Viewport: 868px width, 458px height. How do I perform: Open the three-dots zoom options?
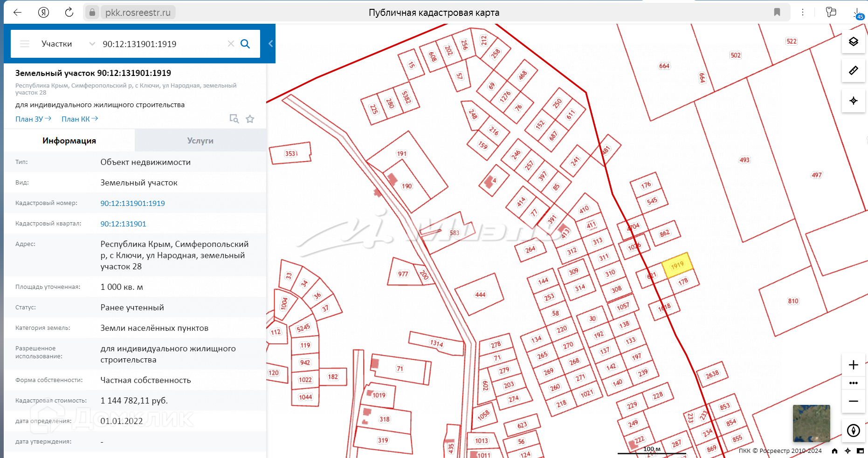tap(853, 383)
